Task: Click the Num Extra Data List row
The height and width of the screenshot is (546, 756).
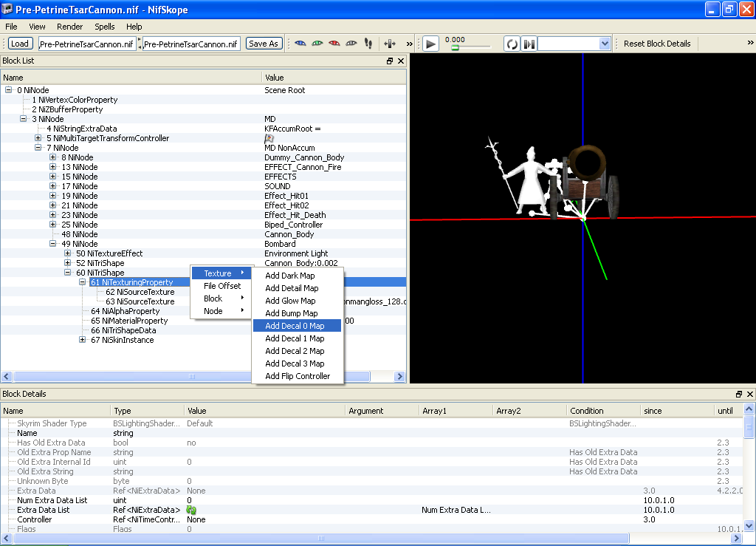Action: click(x=371, y=500)
